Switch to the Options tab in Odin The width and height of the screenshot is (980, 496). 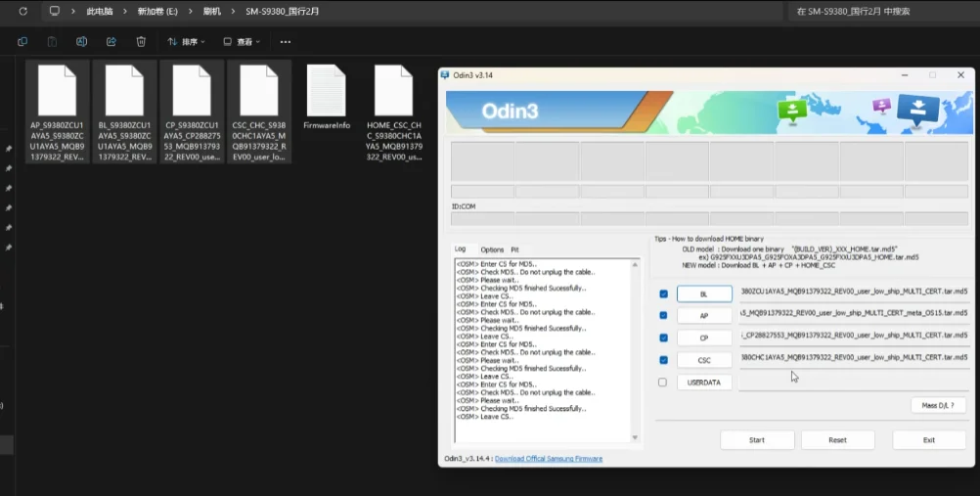click(492, 249)
